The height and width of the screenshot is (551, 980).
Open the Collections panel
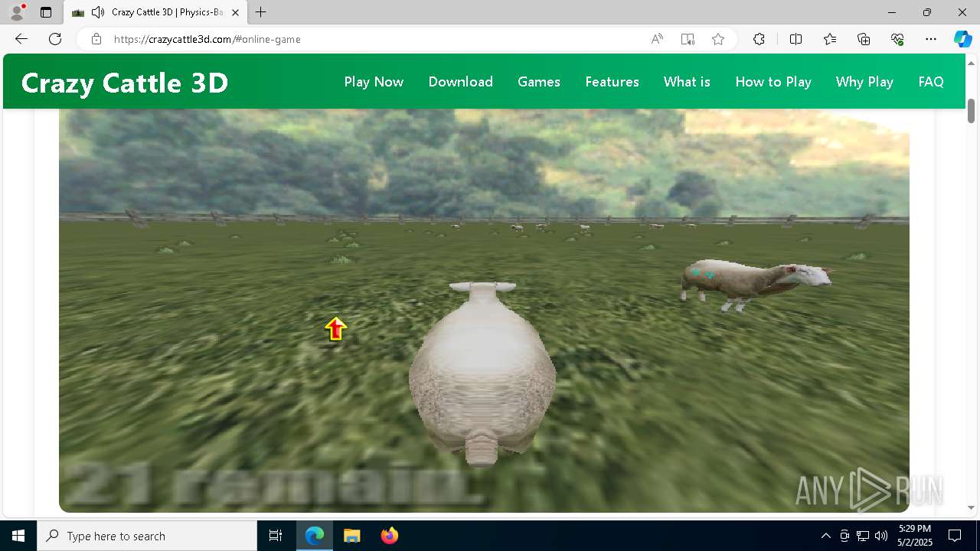coord(864,39)
